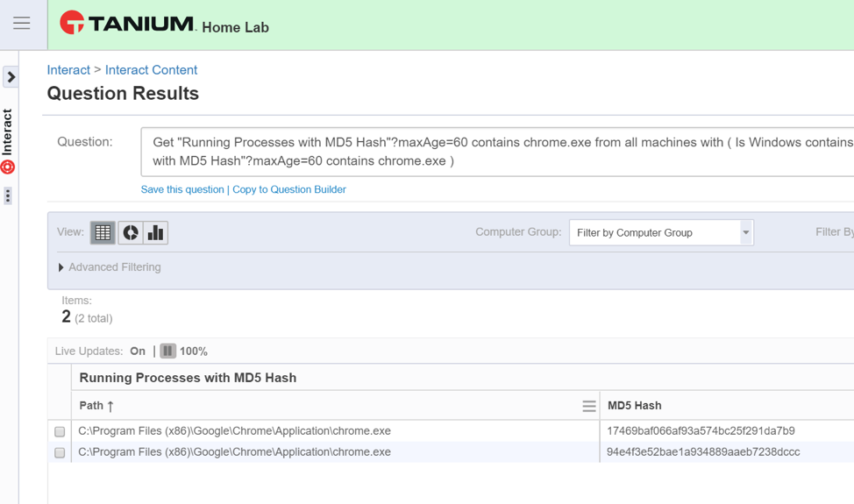Open Path column menu icon
This screenshot has height=504, width=854.
pyautogui.click(x=588, y=406)
